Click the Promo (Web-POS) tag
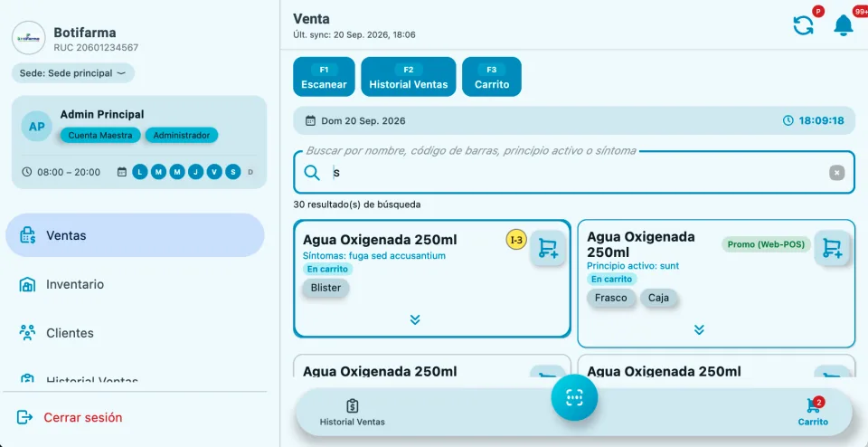The height and width of the screenshot is (447, 868). pos(766,244)
